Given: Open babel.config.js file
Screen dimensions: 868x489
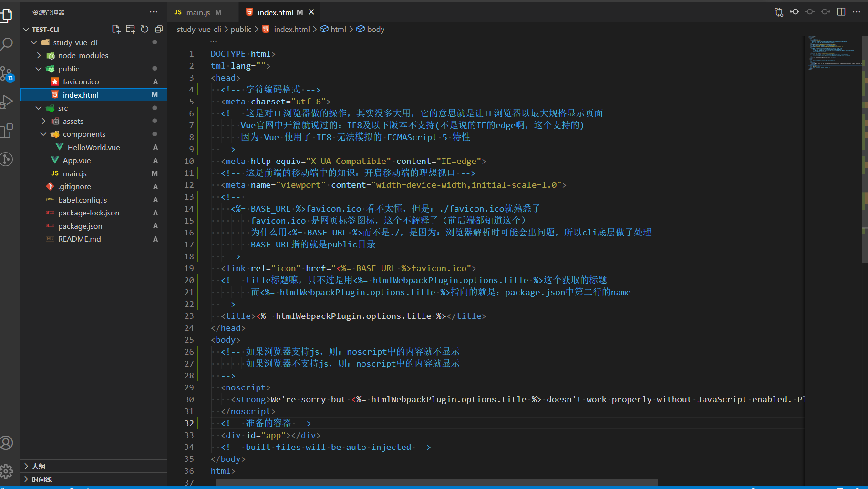Looking at the screenshot, I should [93, 200].
